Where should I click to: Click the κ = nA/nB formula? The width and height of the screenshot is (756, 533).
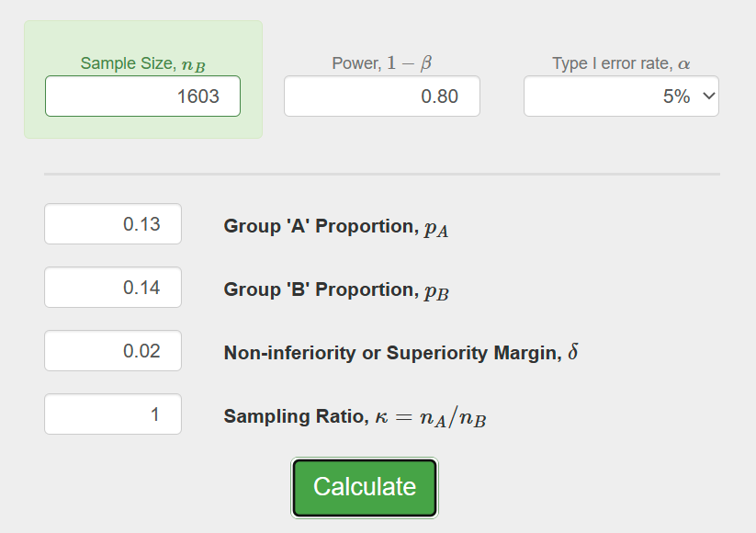point(431,417)
